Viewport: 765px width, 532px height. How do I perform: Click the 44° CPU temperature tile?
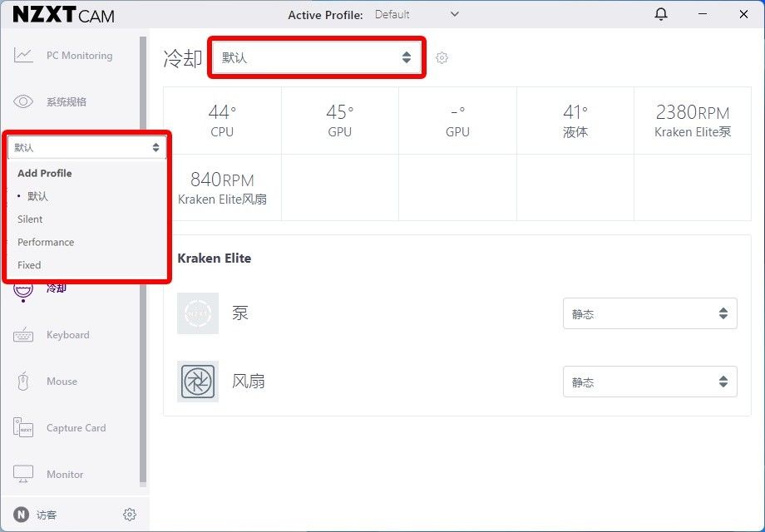pos(222,121)
